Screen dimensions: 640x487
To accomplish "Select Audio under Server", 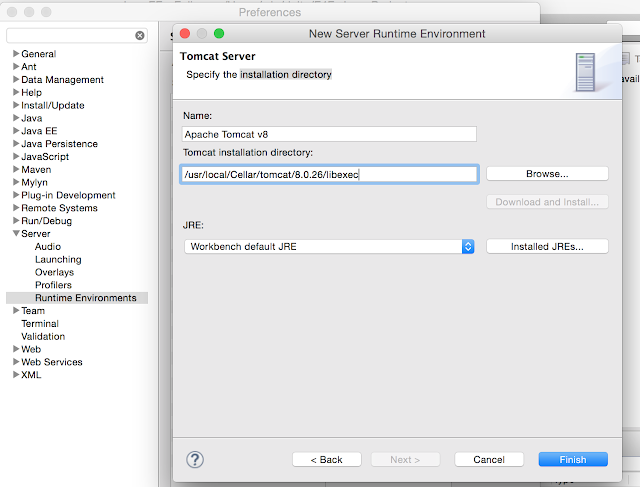I will tap(48, 247).
